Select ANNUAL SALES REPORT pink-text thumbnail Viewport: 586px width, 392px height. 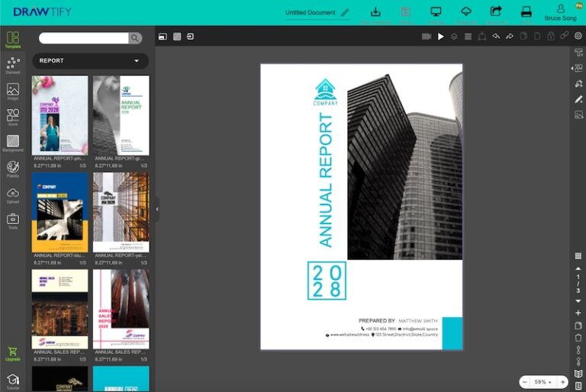[121, 309]
